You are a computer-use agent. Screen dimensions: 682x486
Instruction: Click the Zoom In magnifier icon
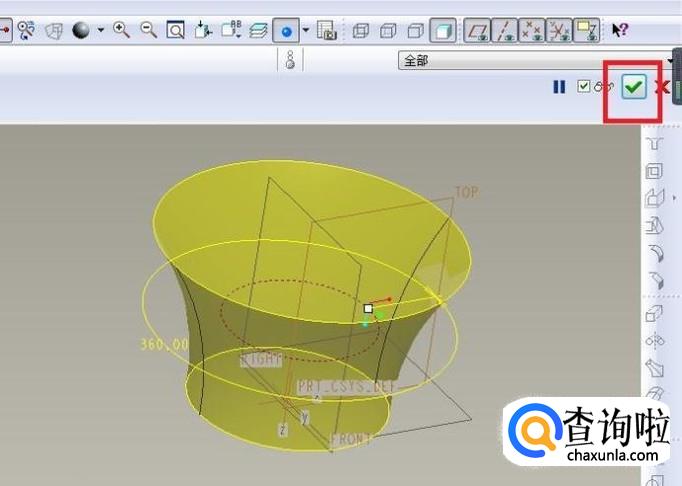122,30
